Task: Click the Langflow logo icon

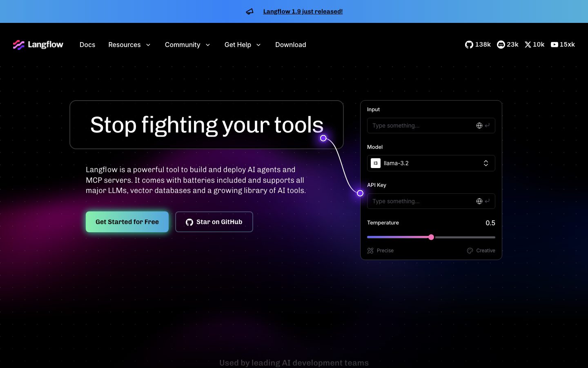Action: 19,45
